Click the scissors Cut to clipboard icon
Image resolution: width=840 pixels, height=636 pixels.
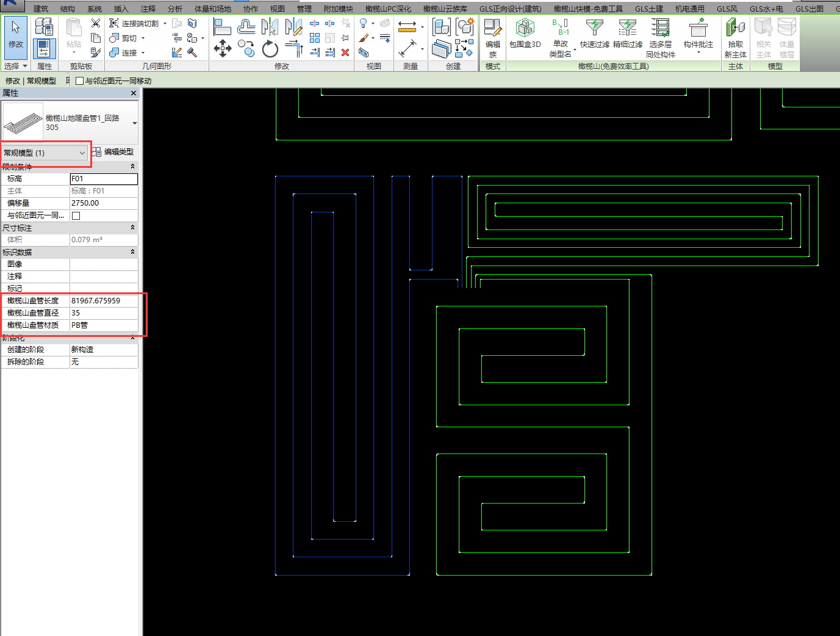point(96,23)
